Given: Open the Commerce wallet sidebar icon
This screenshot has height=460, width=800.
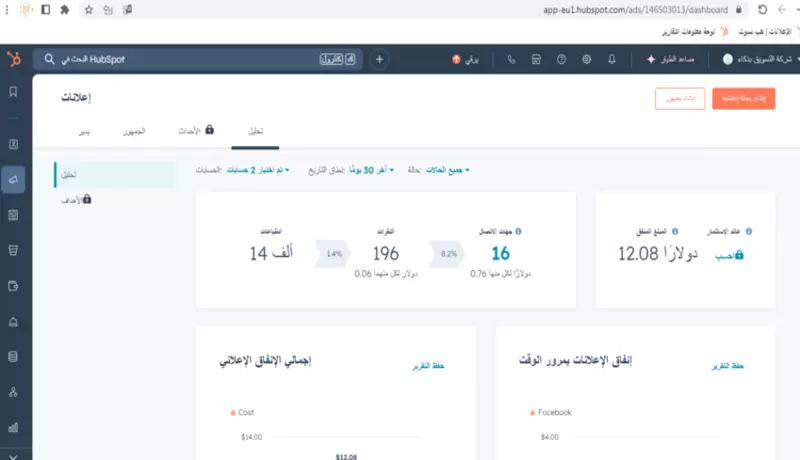Looking at the screenshot, I should [13, 286].
